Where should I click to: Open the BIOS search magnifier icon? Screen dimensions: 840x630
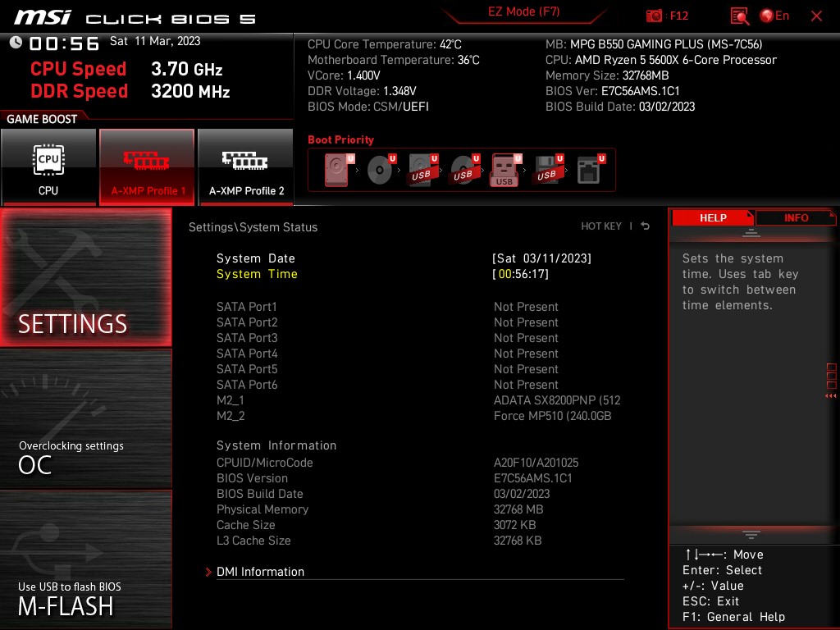(739, 16)
